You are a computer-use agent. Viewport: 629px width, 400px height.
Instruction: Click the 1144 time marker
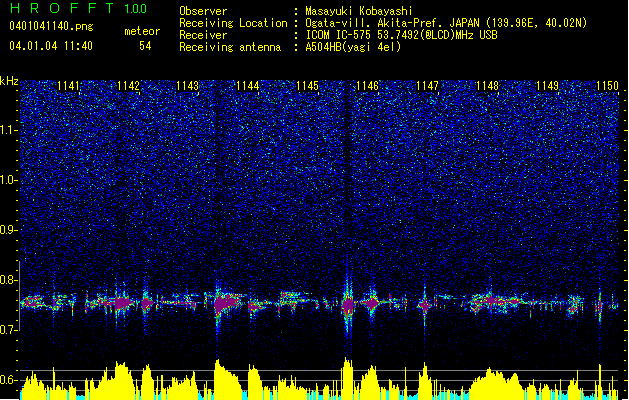(x=248, y=86)
